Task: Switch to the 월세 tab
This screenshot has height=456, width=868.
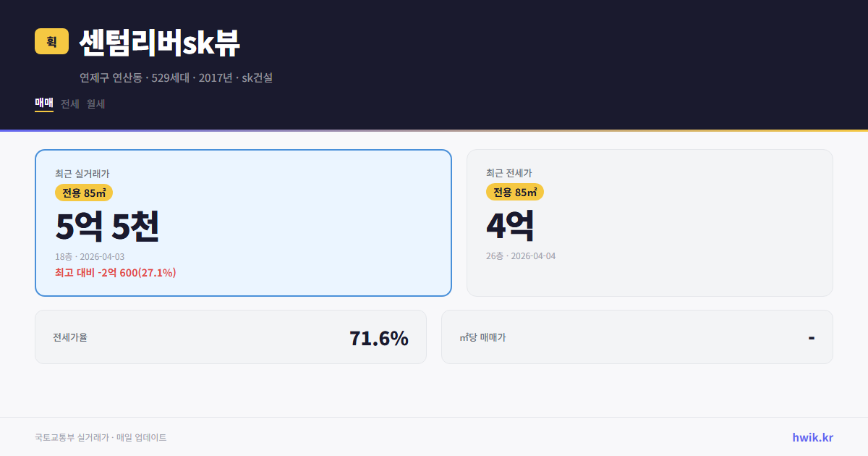Action: coord(95,104)
